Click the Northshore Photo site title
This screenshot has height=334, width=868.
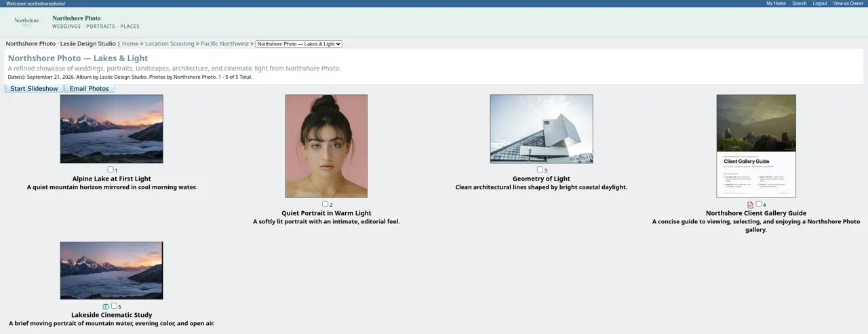(x=77, y=18)
